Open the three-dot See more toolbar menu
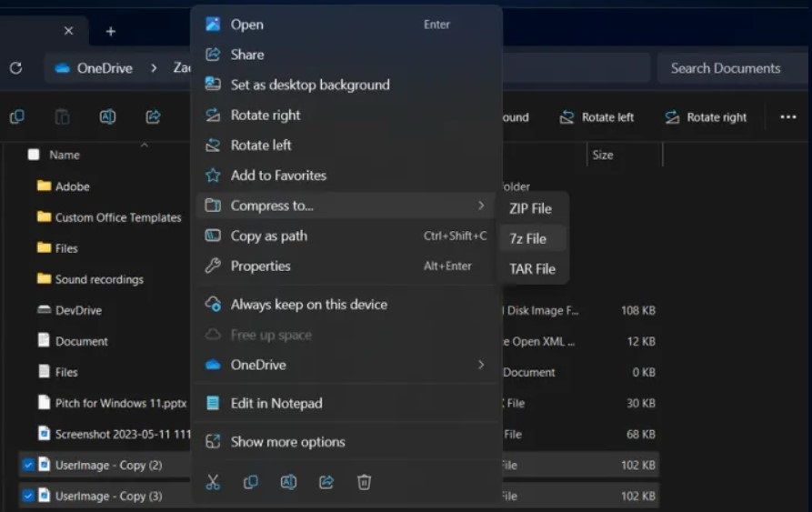812x512 pixels. (788, 117)
